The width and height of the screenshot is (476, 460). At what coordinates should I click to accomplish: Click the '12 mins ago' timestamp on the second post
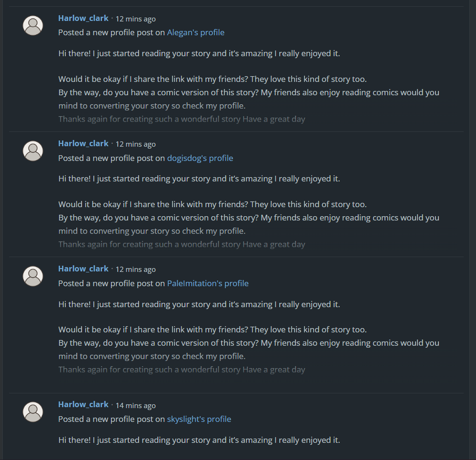click(135, 144)
